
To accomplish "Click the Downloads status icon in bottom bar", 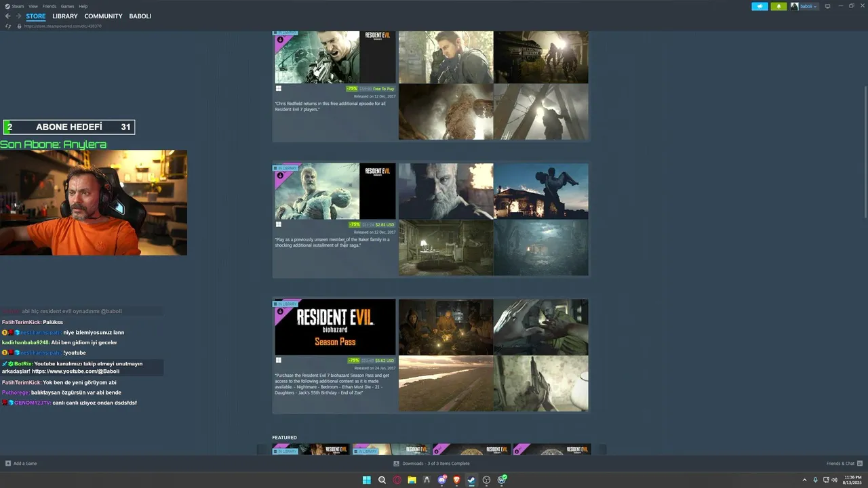I will 397,464.
